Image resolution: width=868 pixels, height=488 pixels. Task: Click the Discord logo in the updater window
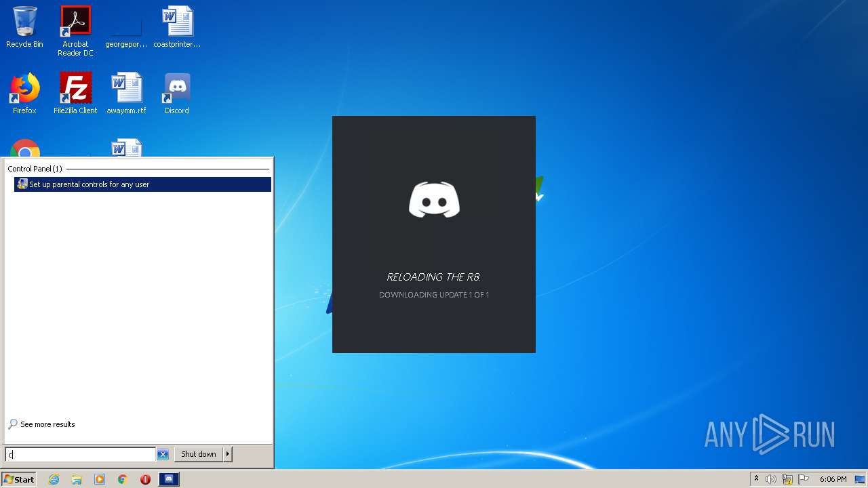click(434, 199)
